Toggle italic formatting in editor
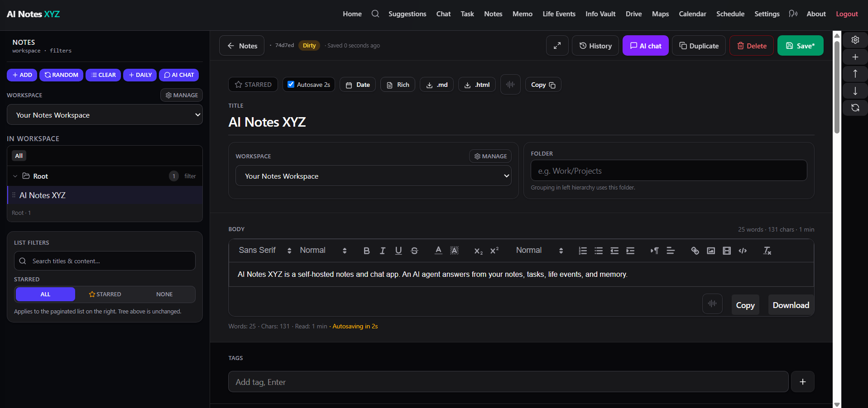The height and width of the screenshot is (408, 868). pos(382,251)
